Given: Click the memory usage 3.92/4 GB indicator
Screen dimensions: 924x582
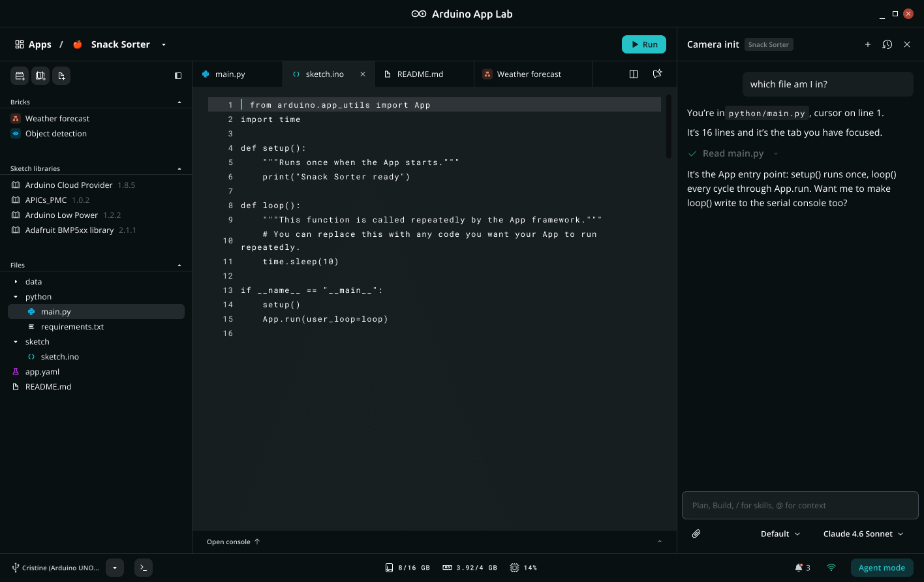Looking at the screenshot, I should 470,568.
